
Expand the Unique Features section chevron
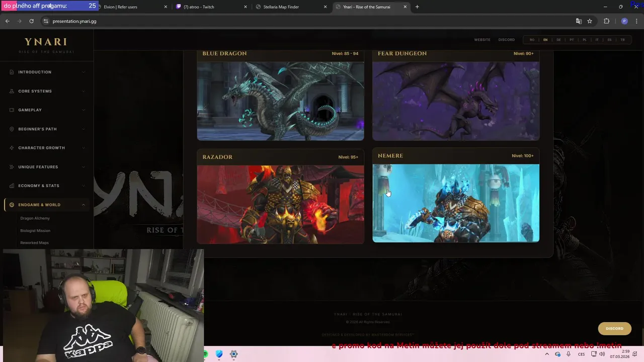click(84, 167)
